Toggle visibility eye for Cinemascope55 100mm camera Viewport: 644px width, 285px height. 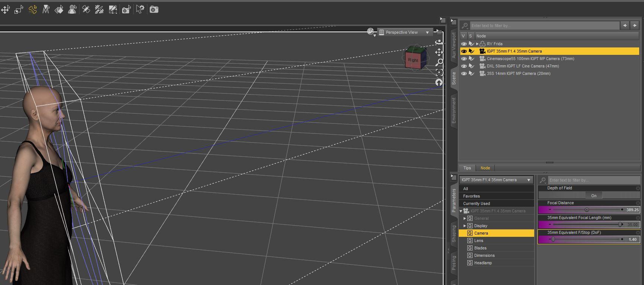(464, 59)
